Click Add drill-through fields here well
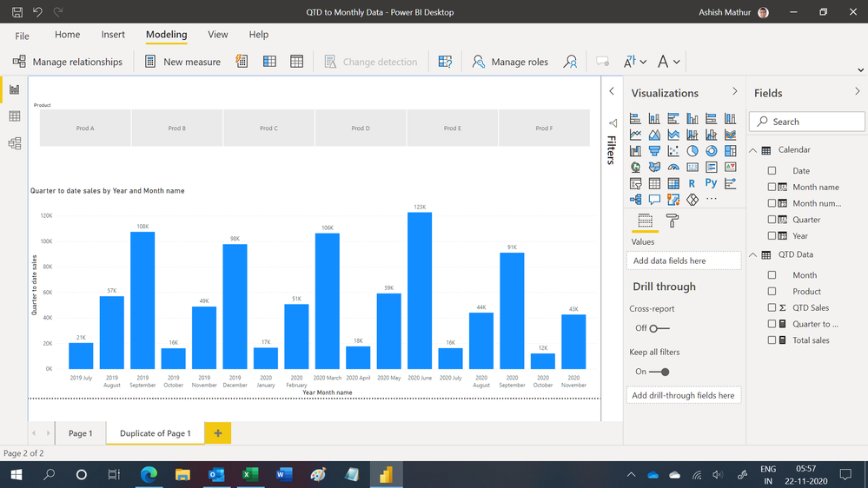 [x=684, y=396]
